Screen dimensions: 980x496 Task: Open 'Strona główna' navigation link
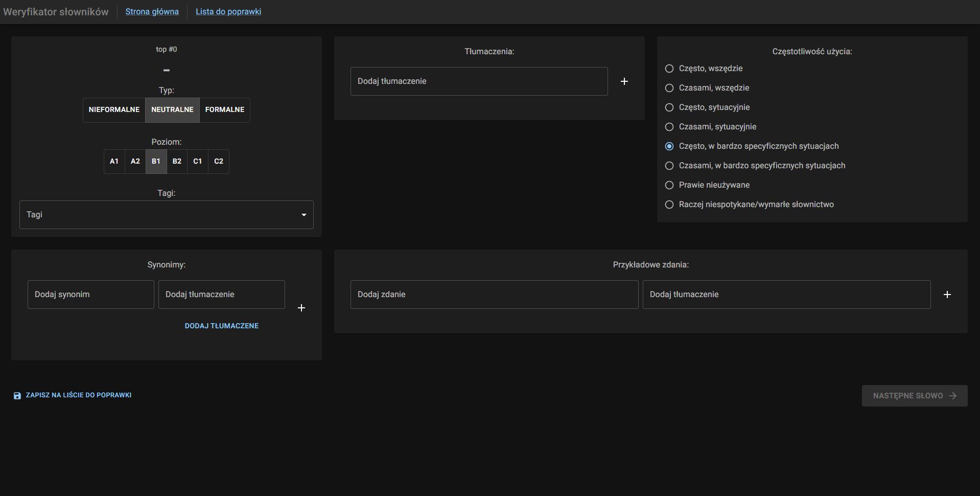(152, 11)
